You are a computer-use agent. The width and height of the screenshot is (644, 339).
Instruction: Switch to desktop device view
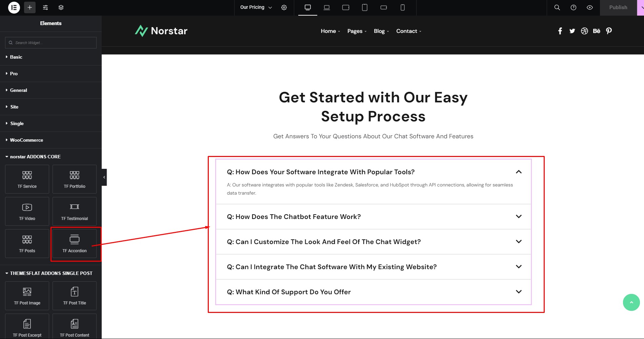308,7
